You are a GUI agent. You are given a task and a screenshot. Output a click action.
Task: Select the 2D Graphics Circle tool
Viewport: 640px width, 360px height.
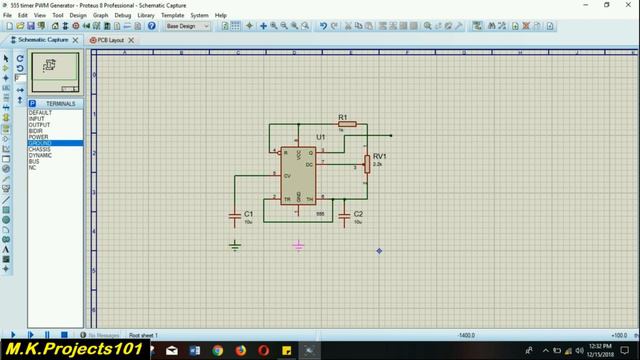coord(6,220)
